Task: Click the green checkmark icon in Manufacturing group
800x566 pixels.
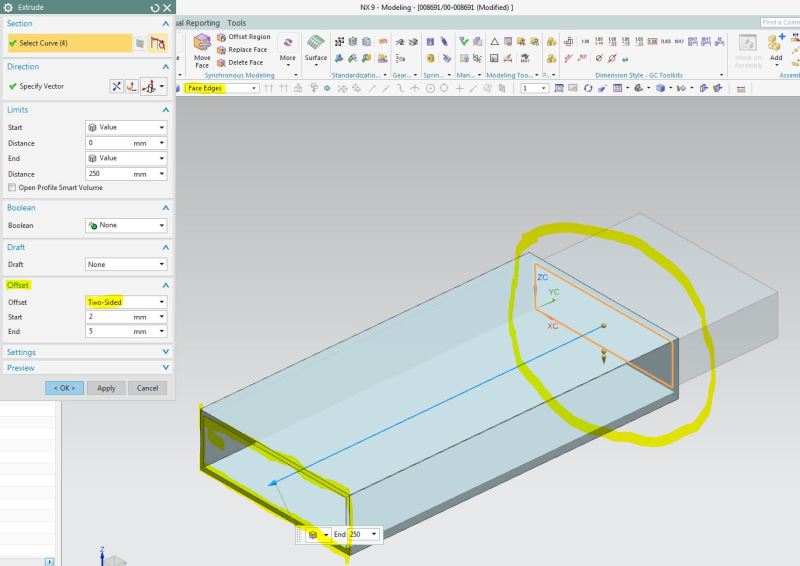Action: coord(464,41)
